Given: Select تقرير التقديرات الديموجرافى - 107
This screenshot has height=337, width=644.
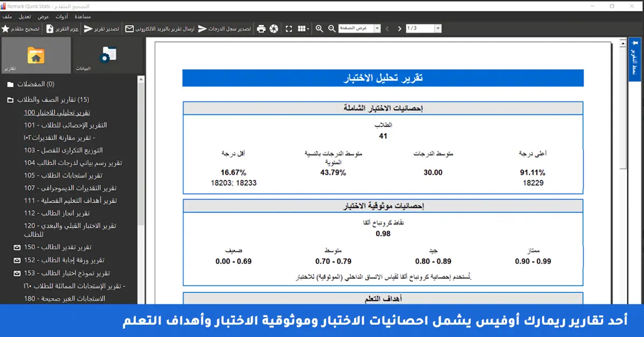Looking at the screenshot, I should pyautogui.click(x=70, y=188).
